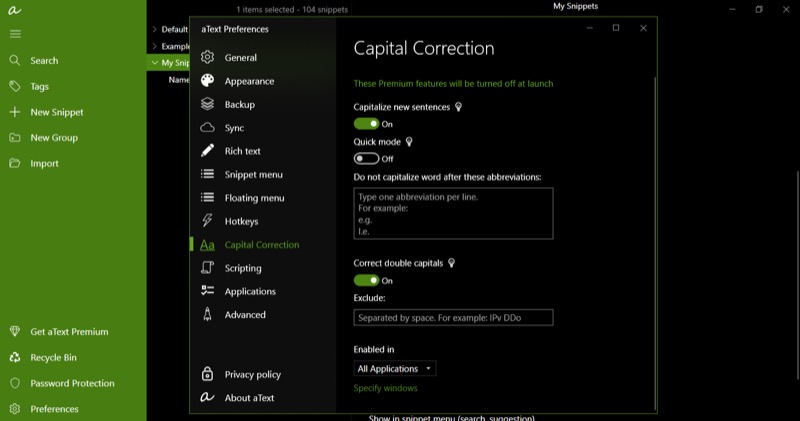Expand the Default group in tree
This screenshot has width=800, height=421.
click(x=154, y=29)
